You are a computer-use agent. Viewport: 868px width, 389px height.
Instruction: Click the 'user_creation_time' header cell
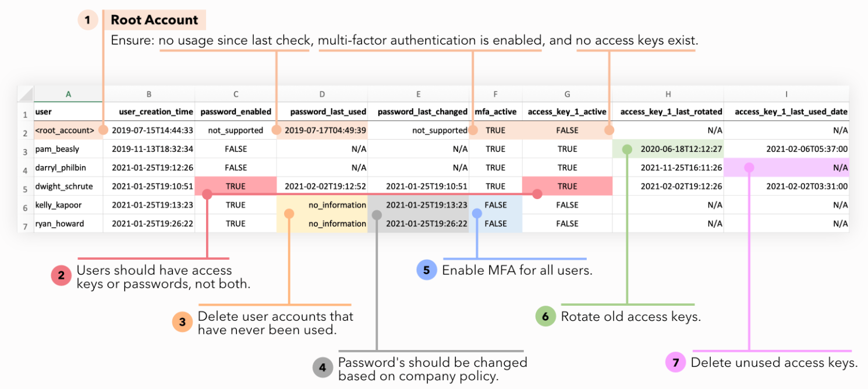149,112
